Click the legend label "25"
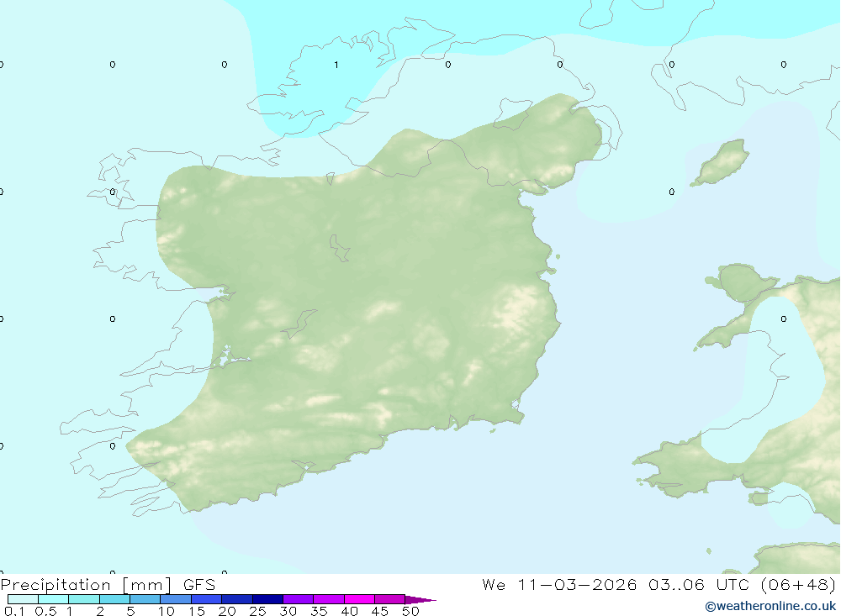 (257, 611)
